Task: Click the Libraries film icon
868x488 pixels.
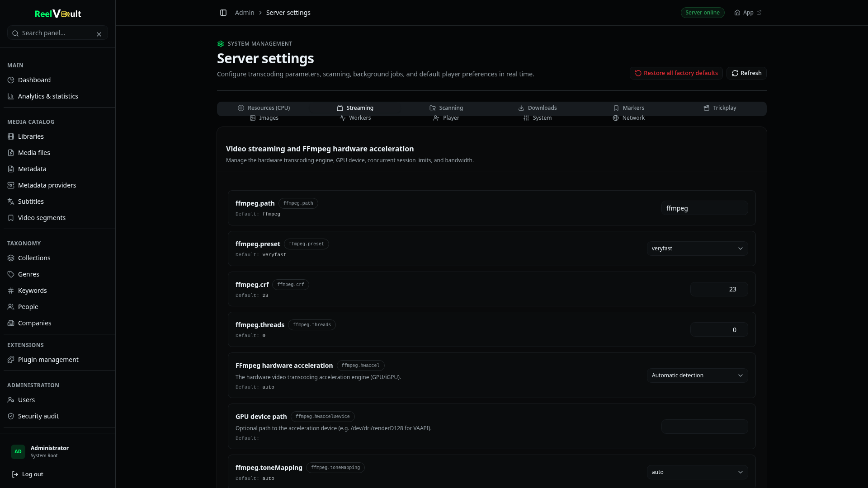Action: point(11,136)
